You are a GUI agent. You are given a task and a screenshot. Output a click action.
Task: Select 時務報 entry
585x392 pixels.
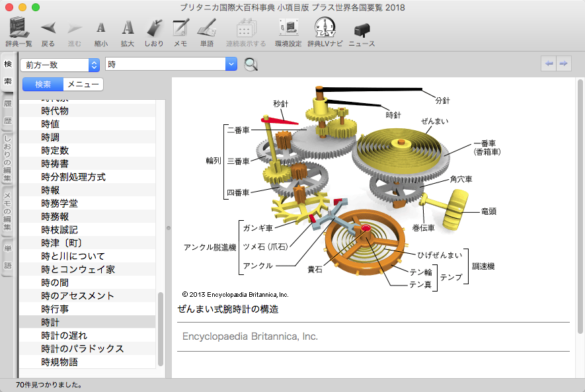pos(87,217)
